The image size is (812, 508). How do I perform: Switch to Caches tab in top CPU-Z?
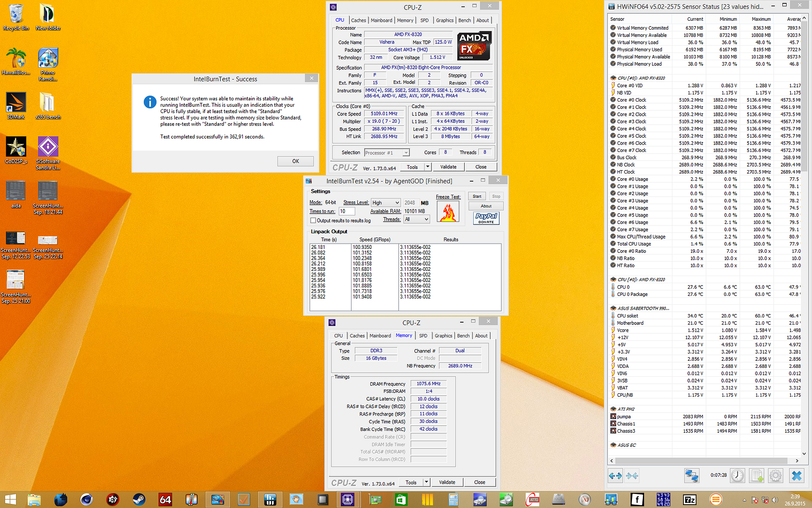359,20
